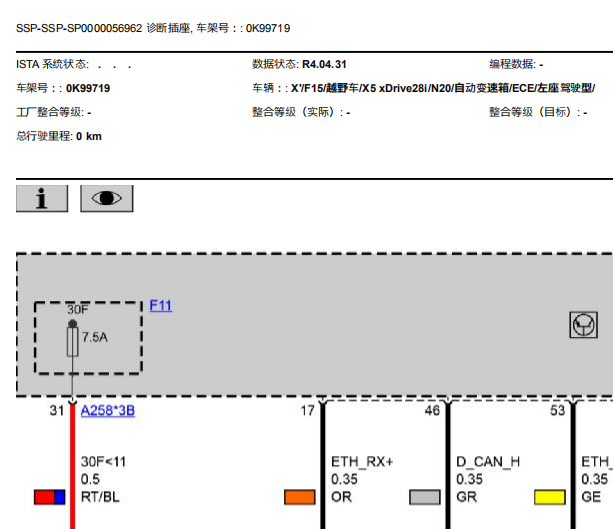The height and width of the screenshot is (529, 613).
Task: Click the control unit symbol icon
Action: point(583,325)
